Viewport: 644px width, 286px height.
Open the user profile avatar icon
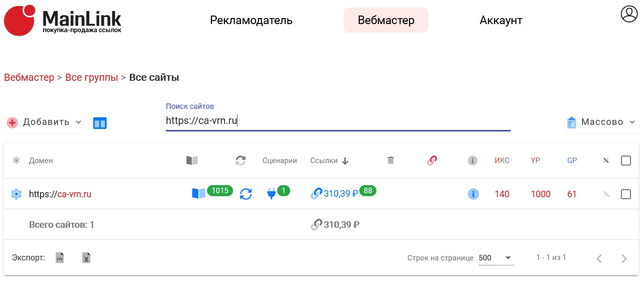point(629,14)
